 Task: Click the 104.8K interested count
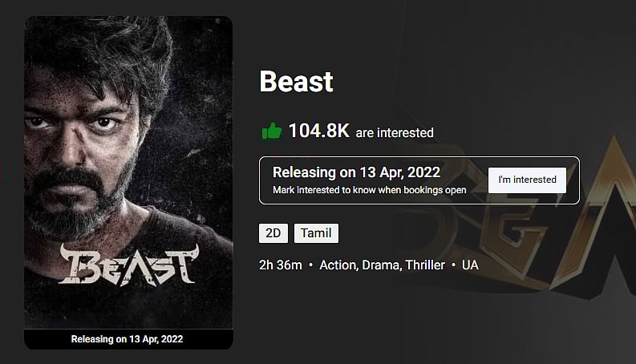(x=318, y=131)
